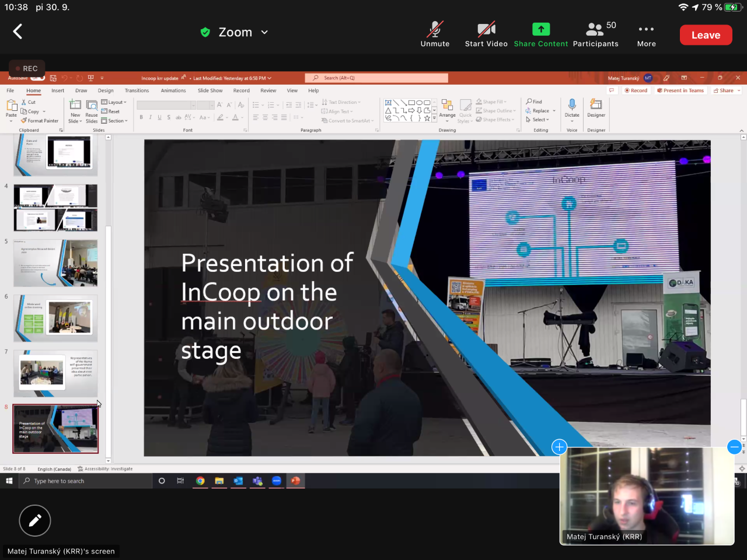Open the Animations tab

[173, 90]
